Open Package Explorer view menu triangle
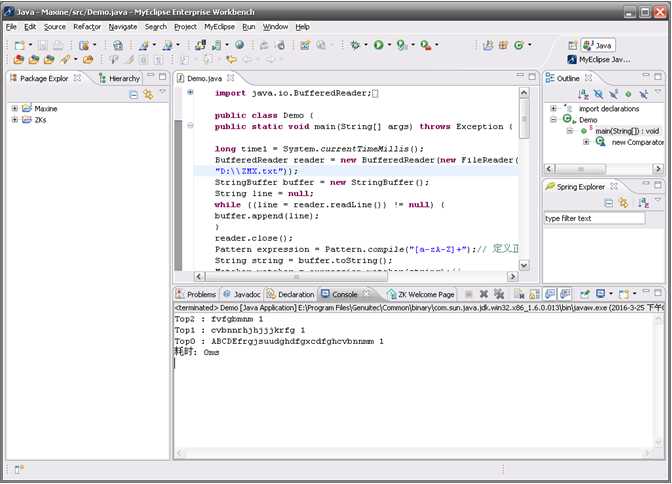The width and height of the screenshot is (672, 484). tap(162, 91)
